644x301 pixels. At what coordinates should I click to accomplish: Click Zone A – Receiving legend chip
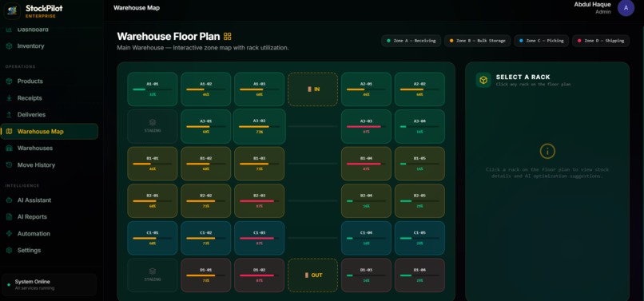(x=411, y=41)
